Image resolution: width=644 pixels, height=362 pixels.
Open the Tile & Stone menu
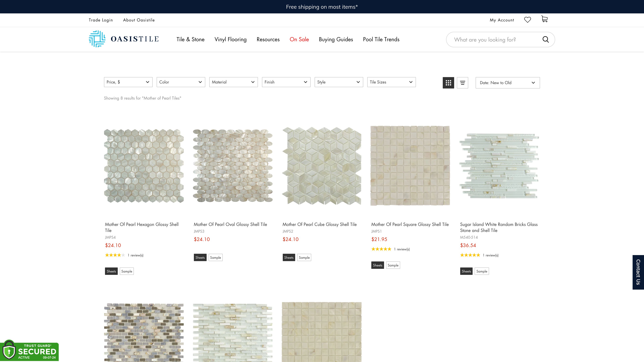pyautogui.click(x=190, y=40)
